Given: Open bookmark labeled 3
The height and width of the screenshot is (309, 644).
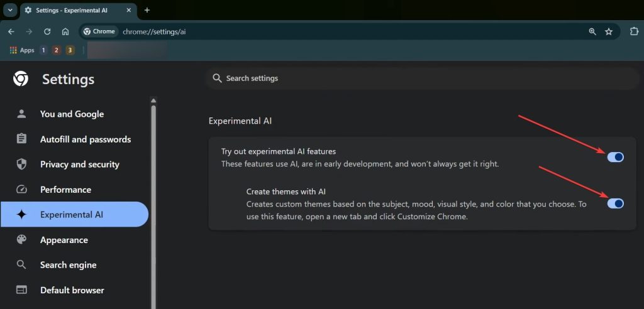Looking at the screenshot, I should pos(70,50).
